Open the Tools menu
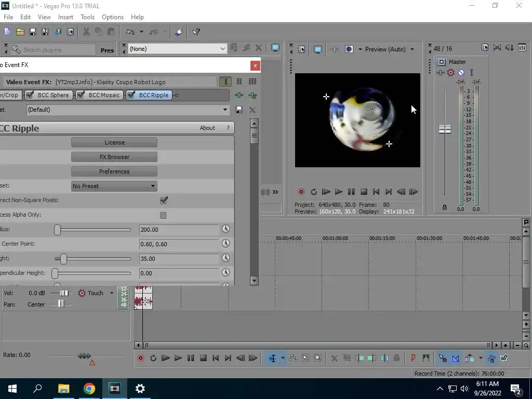The height and width of the screenshot is (399, 532). [x=87, y=17]
